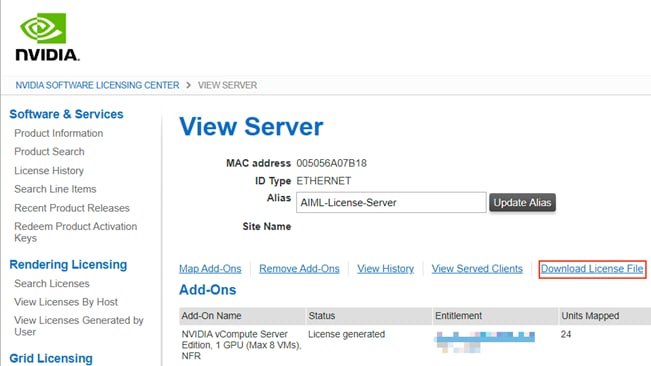Open Search Licenses under Rendering Licensing
The image size is (651, 366).
pos(52,283)
